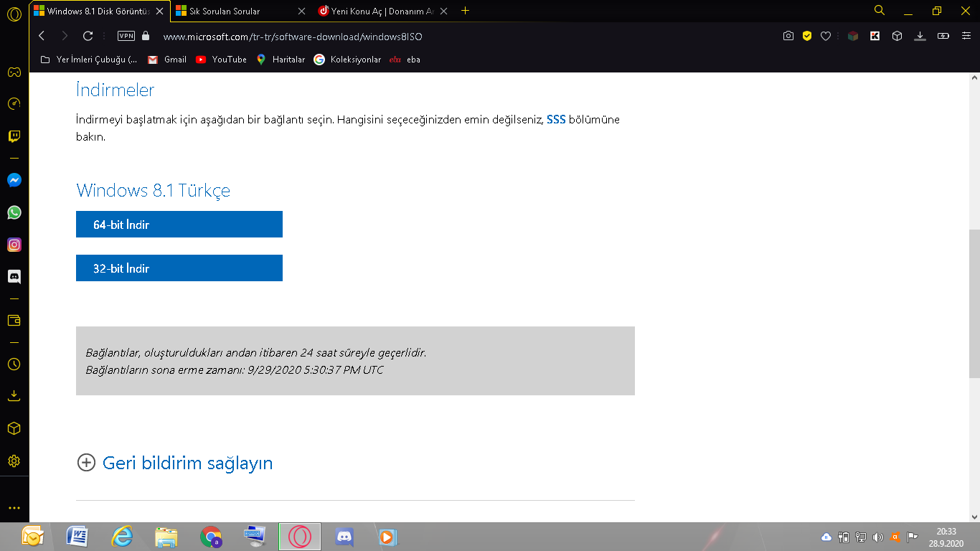This screenshot has width=980, height=551.
Task: Open GX Control speedometer in the sidebar
Action: coord(14,103)
